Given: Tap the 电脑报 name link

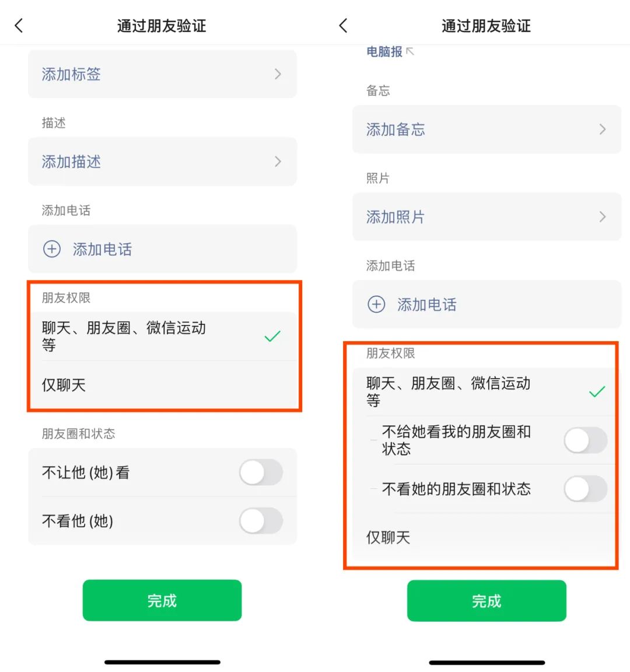Looking at the screenshot, I should click(x=384, y=52).
